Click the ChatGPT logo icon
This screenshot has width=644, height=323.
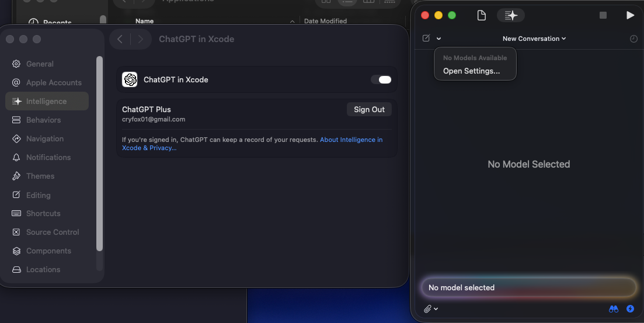coord(130,79)
